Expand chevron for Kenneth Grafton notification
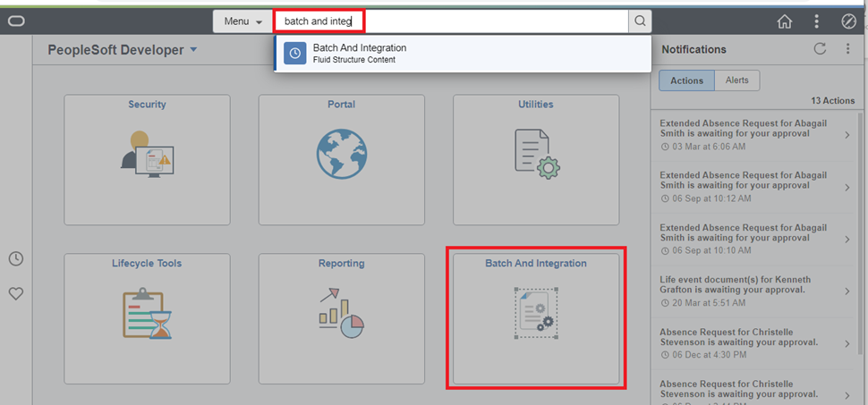868x405 pixels. click(x=847, y=291)
